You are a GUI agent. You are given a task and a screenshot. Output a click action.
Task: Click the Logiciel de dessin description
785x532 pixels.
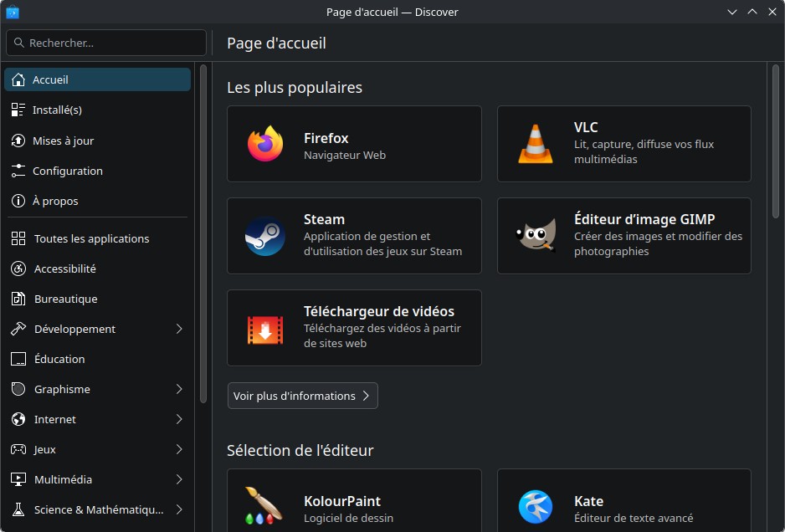(348, 518)
